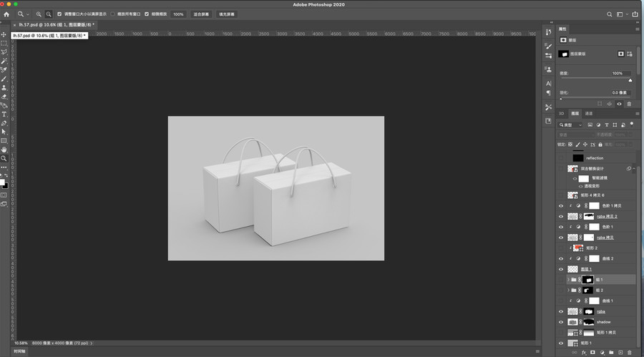Expand the 组 1 group
644x357 pixels.
coord(569,280)
